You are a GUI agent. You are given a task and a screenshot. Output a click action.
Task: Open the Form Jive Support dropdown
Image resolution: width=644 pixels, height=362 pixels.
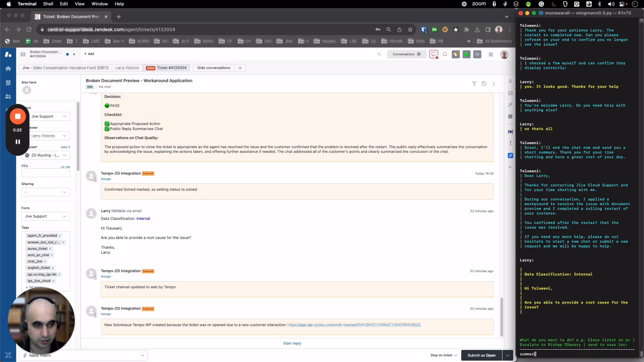coord(45,216)
